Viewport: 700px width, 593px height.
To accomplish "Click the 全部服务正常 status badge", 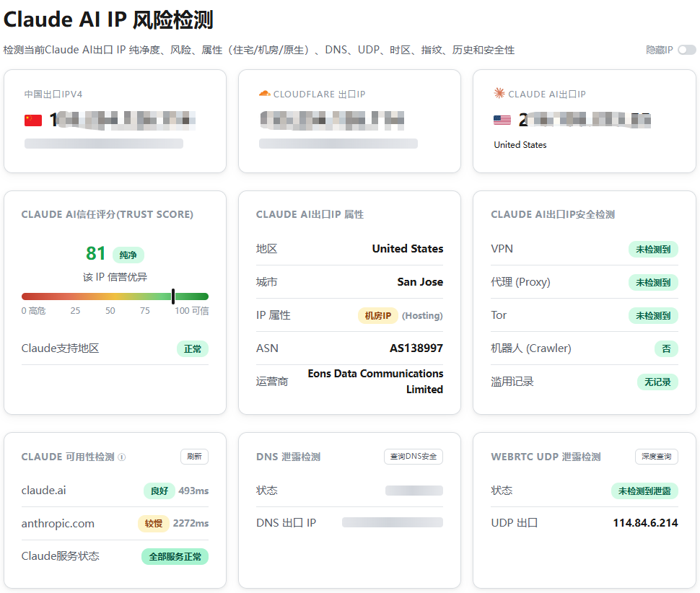I will [x=175, y=557].
